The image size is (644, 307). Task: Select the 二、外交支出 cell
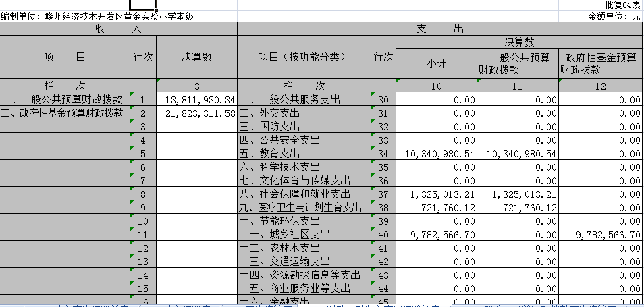tap(304, 113)
